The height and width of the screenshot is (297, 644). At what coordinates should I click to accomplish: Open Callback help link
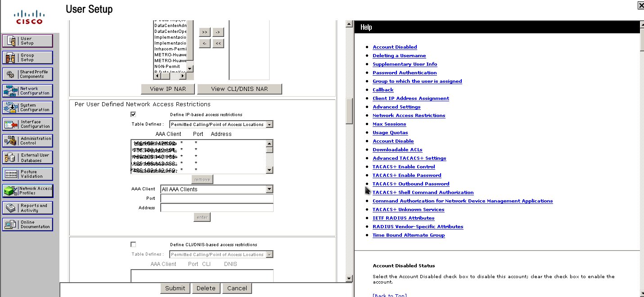(383, 90)
